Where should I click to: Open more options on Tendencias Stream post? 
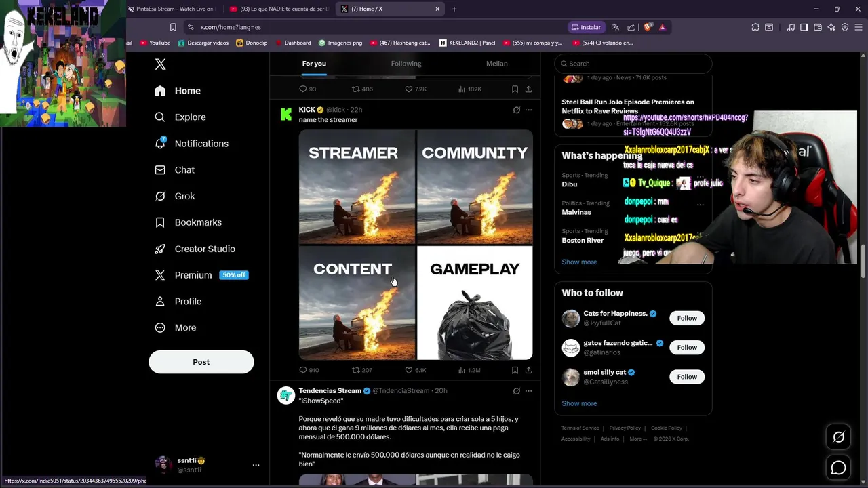pos(528,391)
